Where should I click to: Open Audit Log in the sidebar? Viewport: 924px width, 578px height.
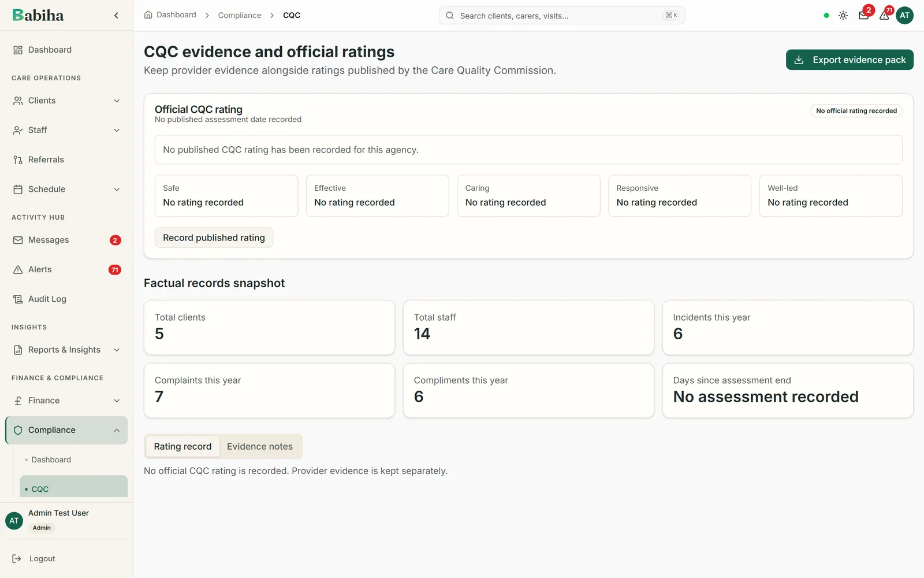[66, 299]
